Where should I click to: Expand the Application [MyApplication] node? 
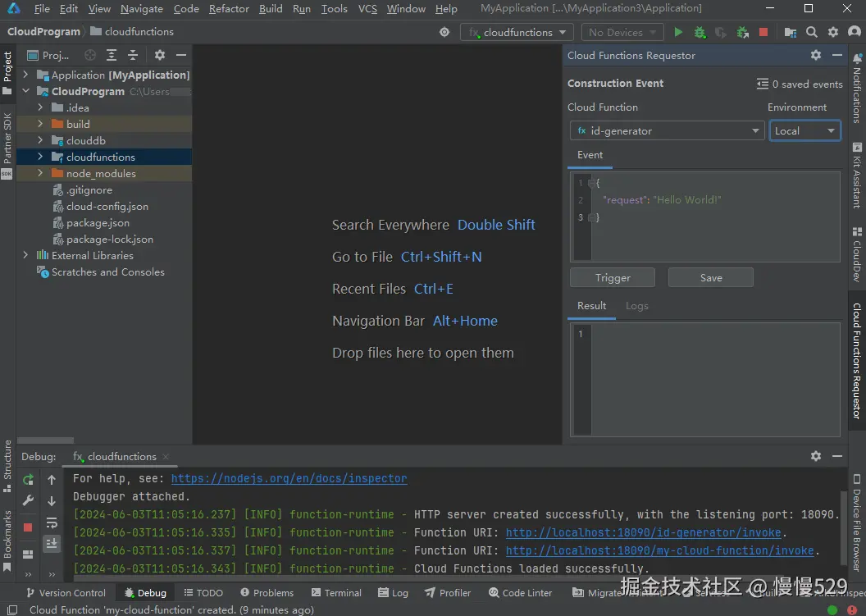click(x=25, y=74)
